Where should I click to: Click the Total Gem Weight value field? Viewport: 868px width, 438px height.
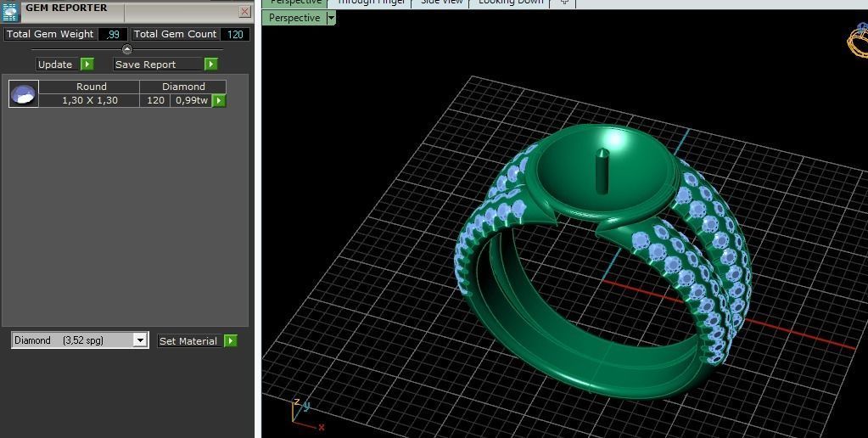point(113,34)
